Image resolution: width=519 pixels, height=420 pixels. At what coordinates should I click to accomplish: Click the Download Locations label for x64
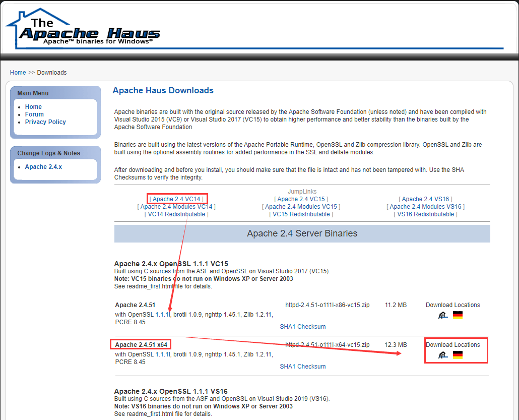(453, 345)
